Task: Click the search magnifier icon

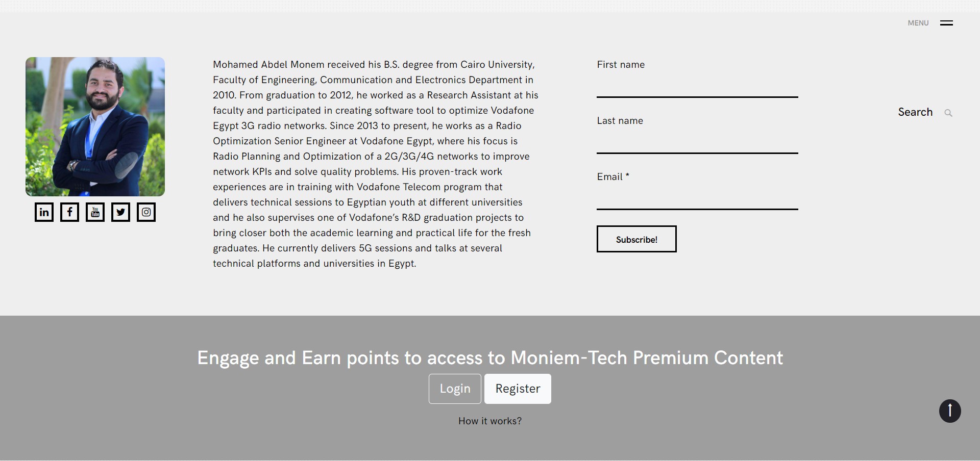Action: 948,113
